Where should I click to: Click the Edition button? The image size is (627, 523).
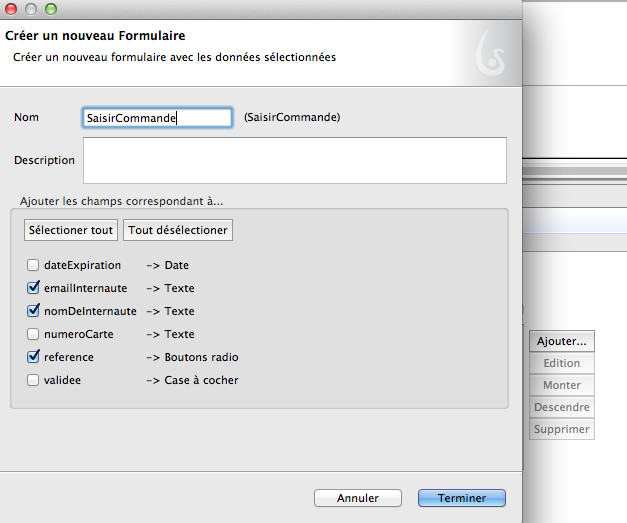coord(561,364)
